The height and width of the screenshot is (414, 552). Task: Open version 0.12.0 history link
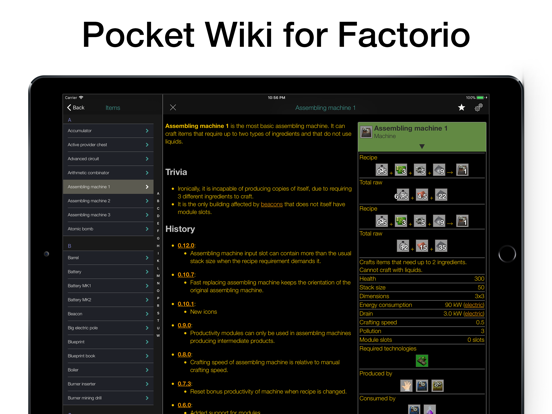pos(186,245)
